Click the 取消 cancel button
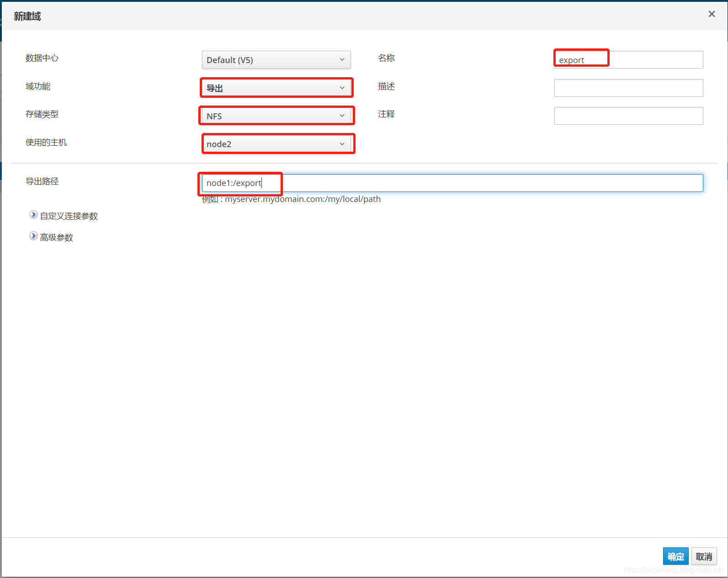This screenshot has height=578, width=728. click(x=704, y=557)
